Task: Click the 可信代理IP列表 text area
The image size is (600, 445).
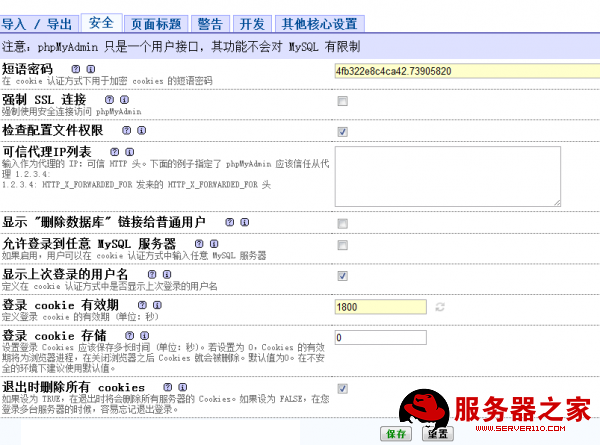Action: click(448, 176)
